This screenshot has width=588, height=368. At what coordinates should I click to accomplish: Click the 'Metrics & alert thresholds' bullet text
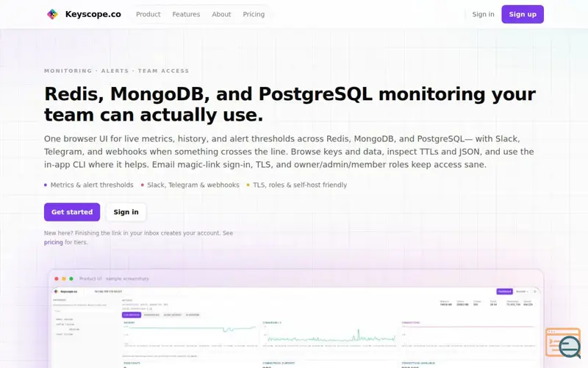pyautogui.click(x=92, y=185)
